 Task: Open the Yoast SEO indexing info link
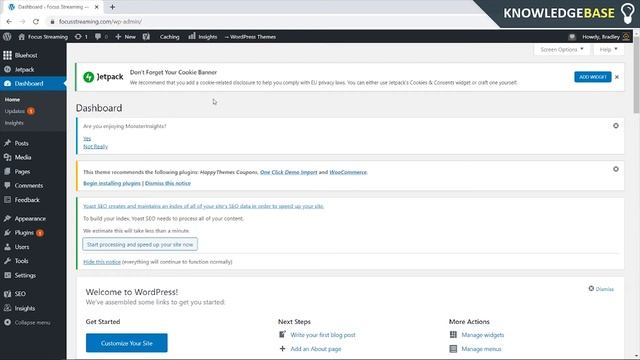(x=203, y=206)
